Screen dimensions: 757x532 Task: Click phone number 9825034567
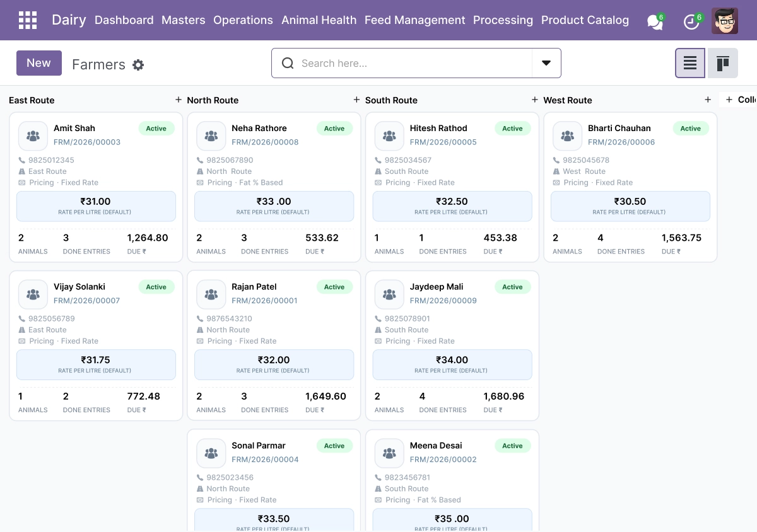point(408,160)
